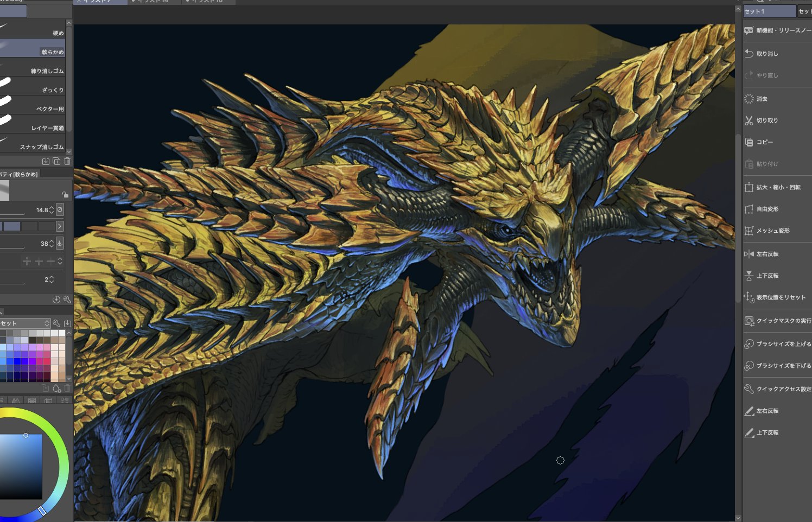Adjust stepper arrows next to value 38
Screen dimensions: 812x522
[52, 243]
